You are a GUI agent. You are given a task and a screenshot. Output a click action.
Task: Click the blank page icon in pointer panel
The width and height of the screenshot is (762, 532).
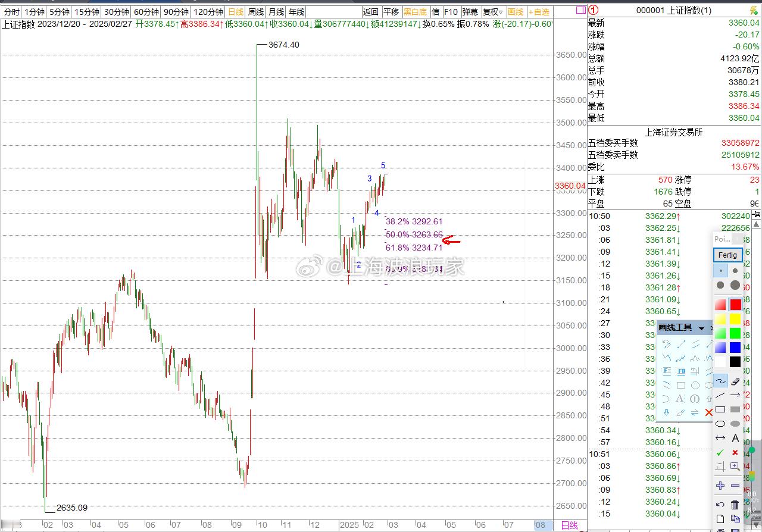point(720,519)
